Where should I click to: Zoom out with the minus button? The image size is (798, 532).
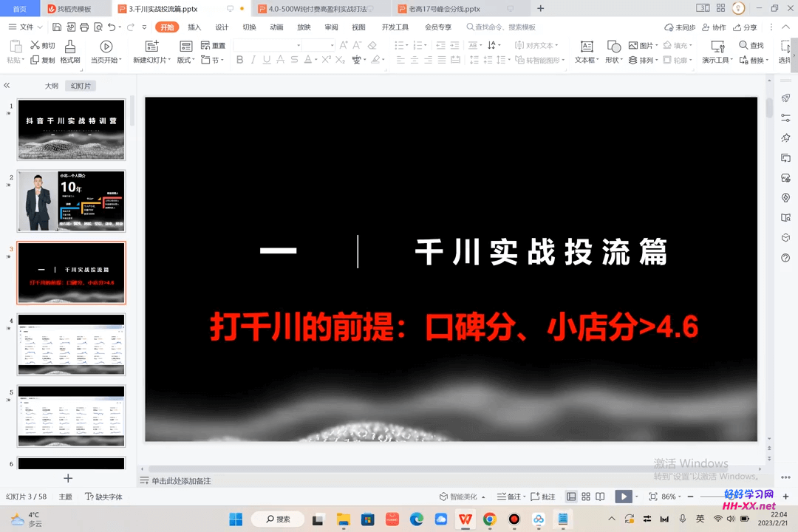click(691, 497)
